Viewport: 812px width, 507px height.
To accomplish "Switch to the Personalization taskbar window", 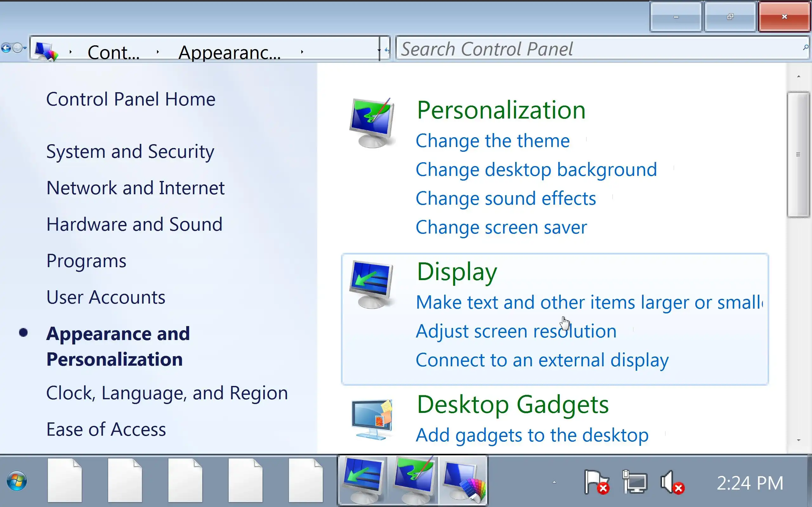I will [x=414, y=480].
